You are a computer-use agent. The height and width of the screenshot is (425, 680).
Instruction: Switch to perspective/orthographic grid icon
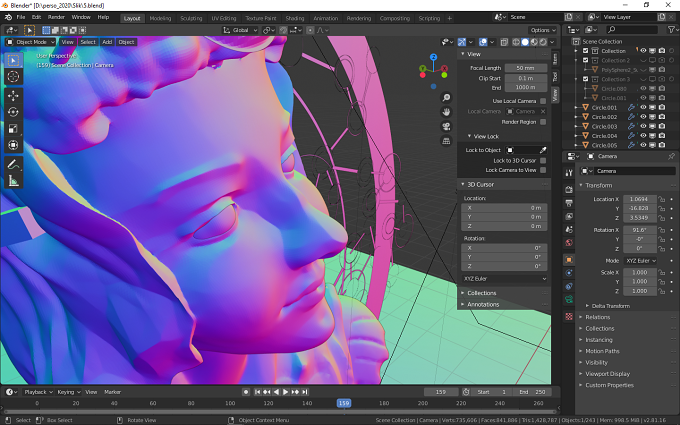pyautogui.click(x=446, y=141)
